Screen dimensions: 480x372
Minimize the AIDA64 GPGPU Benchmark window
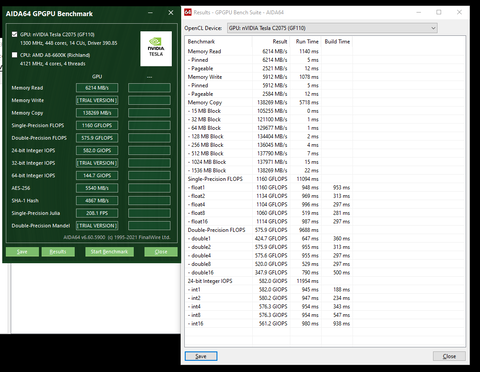point(150,13)
